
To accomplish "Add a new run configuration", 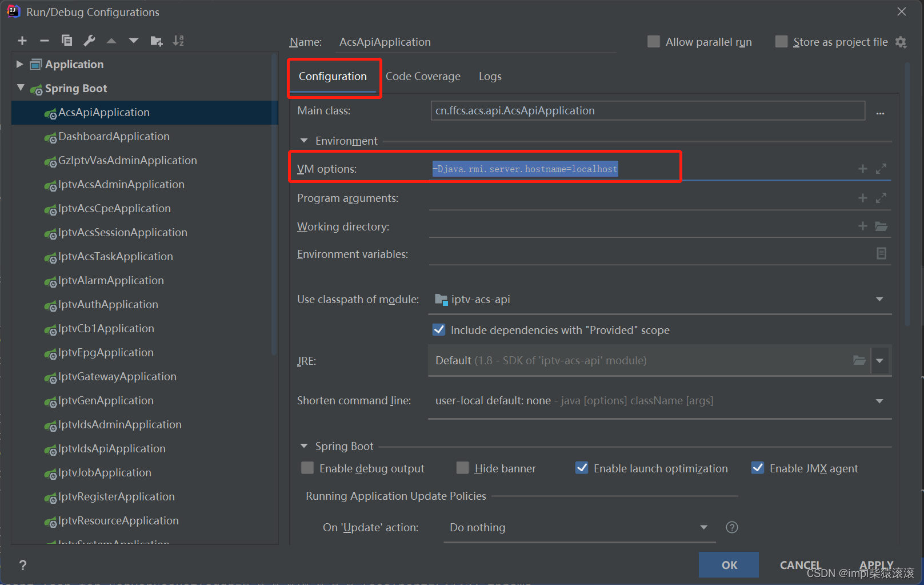I will pos(22,41).
